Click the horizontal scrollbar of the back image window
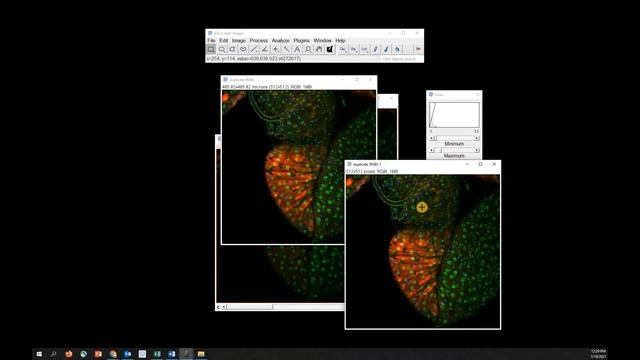 tap(282, 307)
